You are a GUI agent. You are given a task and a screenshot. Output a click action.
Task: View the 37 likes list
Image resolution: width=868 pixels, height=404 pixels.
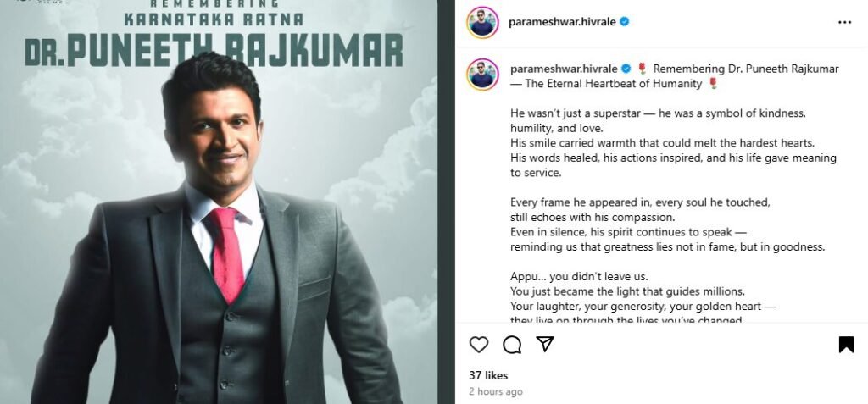pyautogui.click(x=488, y=375)
